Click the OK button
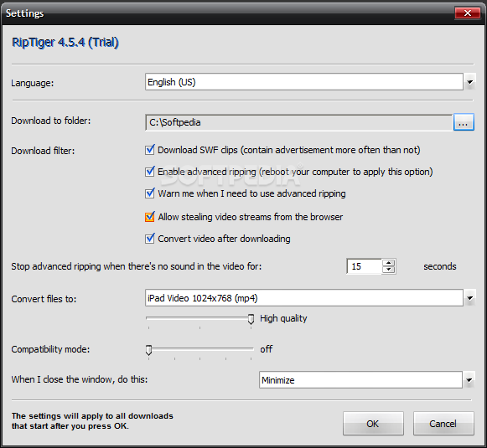Image resolution: width=487 pixels, height=448 pixels. [x=373, y=424]
